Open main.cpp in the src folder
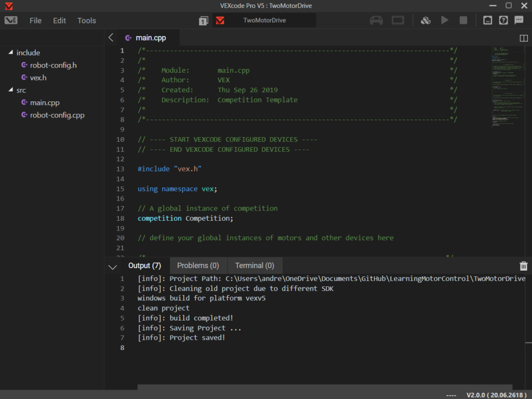532x399 pixels. pyautogui.click(x=45, y=102)
